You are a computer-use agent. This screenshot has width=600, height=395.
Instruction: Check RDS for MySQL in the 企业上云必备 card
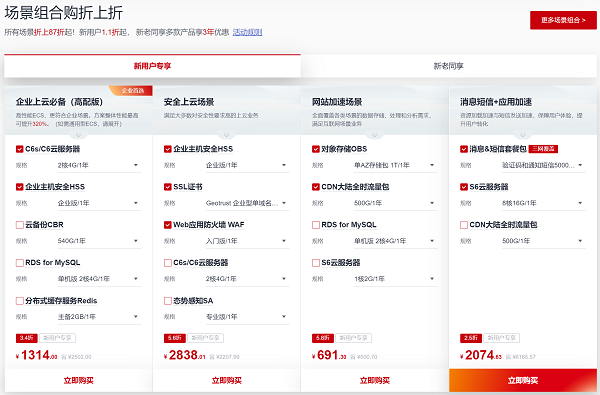[x=20, y=263]
